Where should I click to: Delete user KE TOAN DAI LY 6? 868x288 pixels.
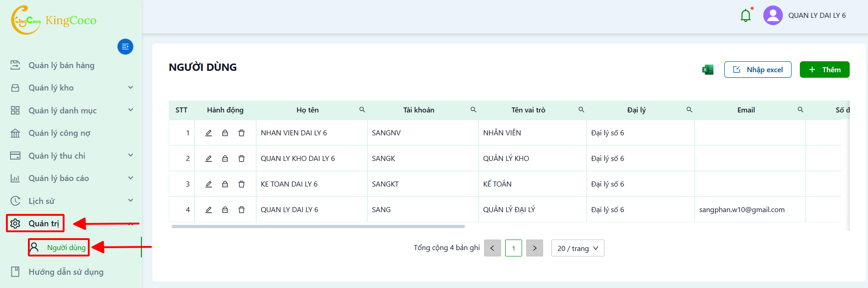point(242,184)
